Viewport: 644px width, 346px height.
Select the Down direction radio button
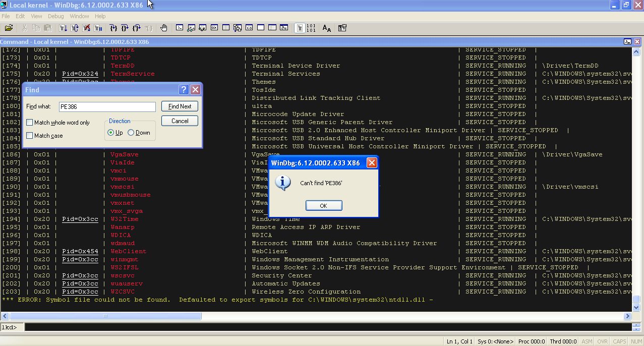pos(131,133)
